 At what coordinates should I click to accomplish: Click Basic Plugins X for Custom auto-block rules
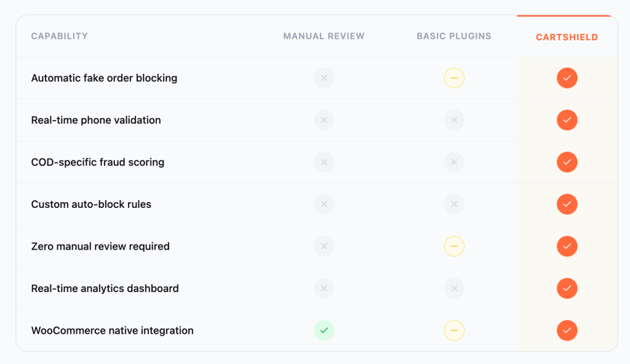tap(454, 204)
